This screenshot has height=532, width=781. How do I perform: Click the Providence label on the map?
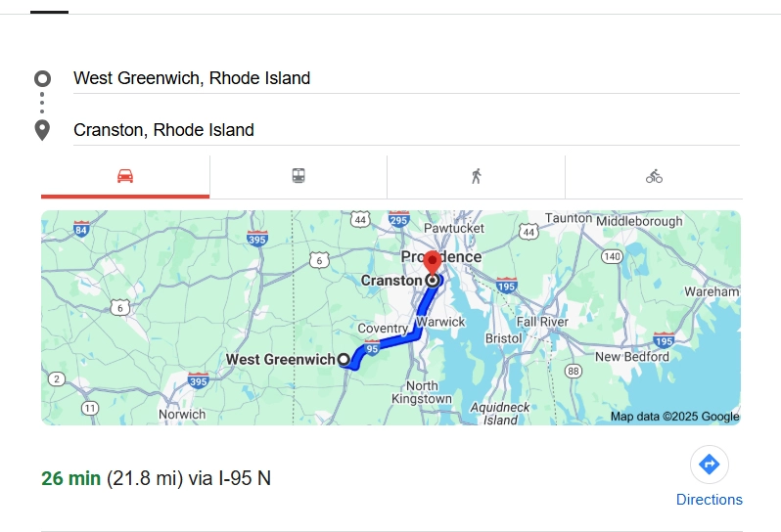click(x=441, y=256)
